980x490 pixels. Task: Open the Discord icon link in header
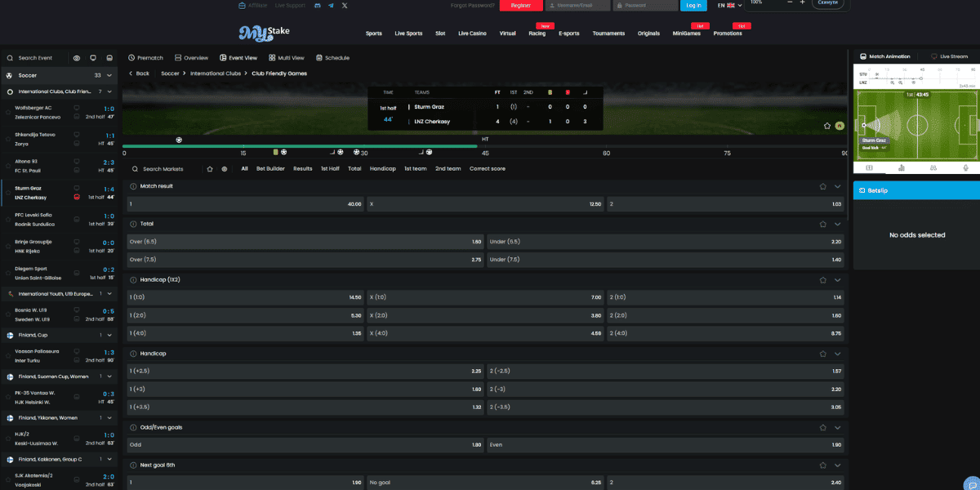coord(317,5)
